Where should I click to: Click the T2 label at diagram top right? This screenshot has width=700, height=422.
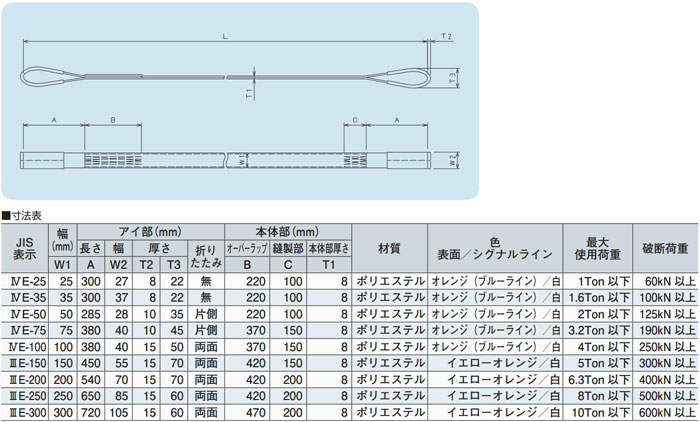pos(446,38)
